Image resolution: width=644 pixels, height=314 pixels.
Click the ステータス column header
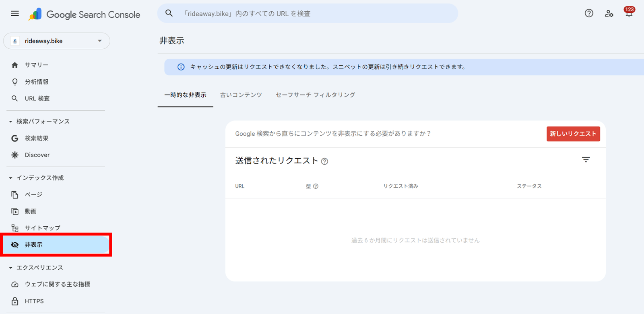coord(529,186)
